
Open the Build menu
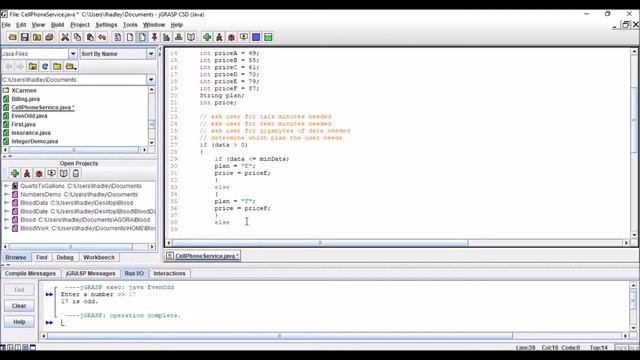57,25
